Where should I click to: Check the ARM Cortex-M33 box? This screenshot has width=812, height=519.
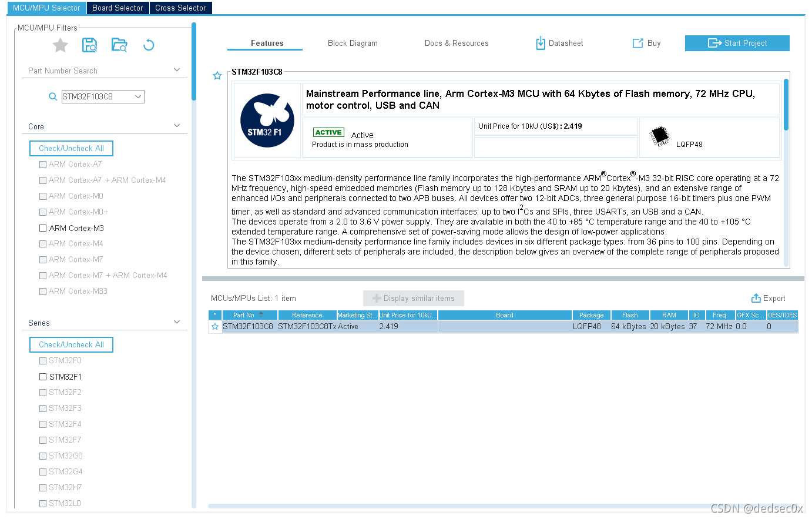tap(43, 292)
